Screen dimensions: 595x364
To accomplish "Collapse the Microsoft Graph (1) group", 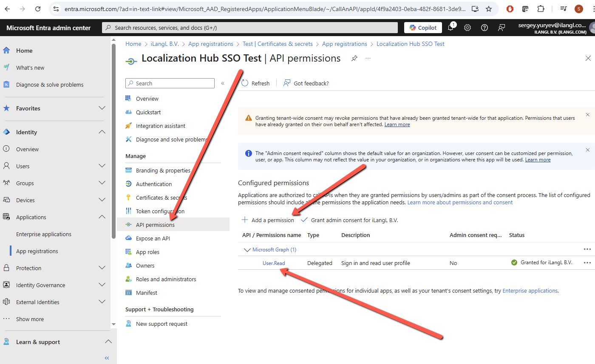I will [247, 250].
